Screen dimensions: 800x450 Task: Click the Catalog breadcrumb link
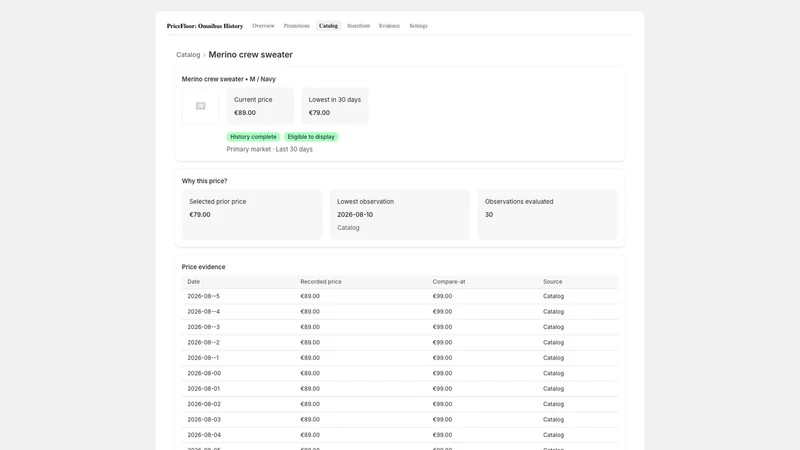tap(188, 55)
